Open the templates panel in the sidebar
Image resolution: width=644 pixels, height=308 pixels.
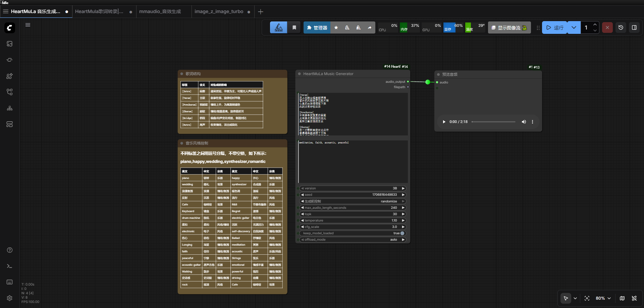[x=9, y=124]
